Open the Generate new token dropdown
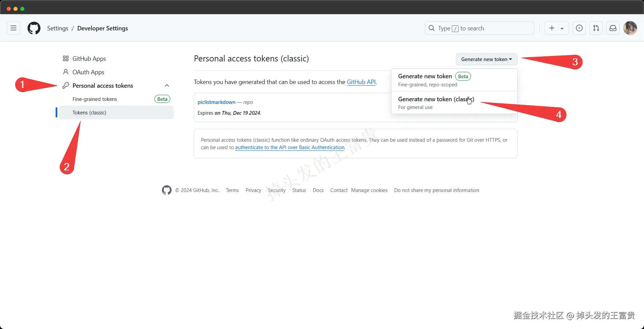 pos(486,59)
